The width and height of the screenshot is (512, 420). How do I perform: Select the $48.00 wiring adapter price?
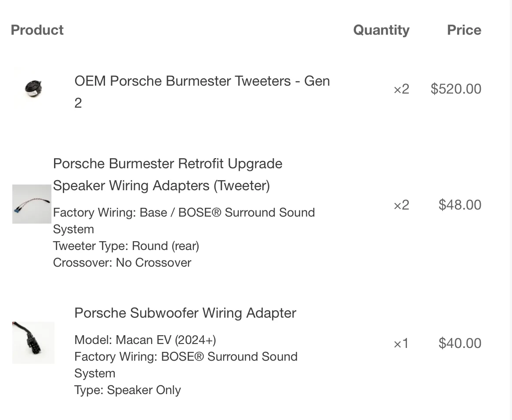click(x=460, y=205)
